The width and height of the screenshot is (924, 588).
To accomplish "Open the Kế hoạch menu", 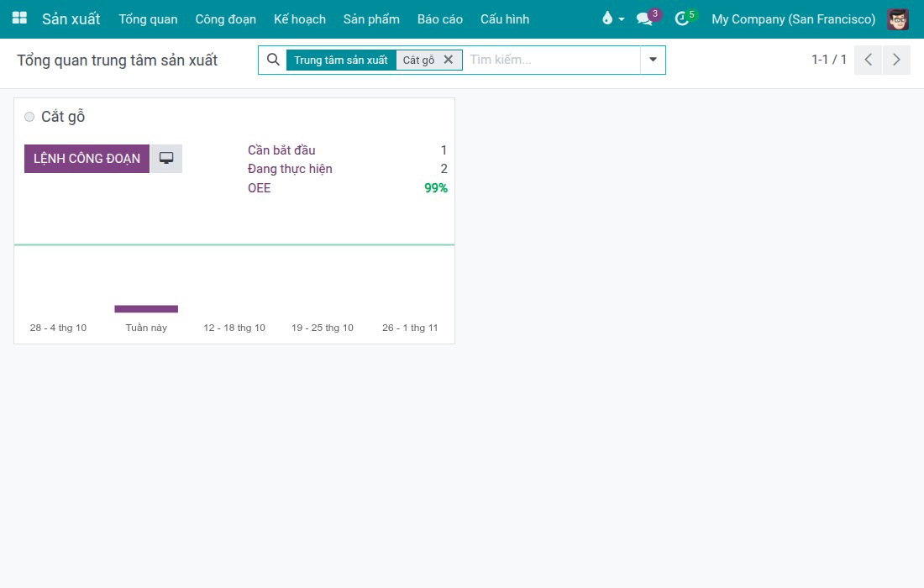I will [299, 18].
